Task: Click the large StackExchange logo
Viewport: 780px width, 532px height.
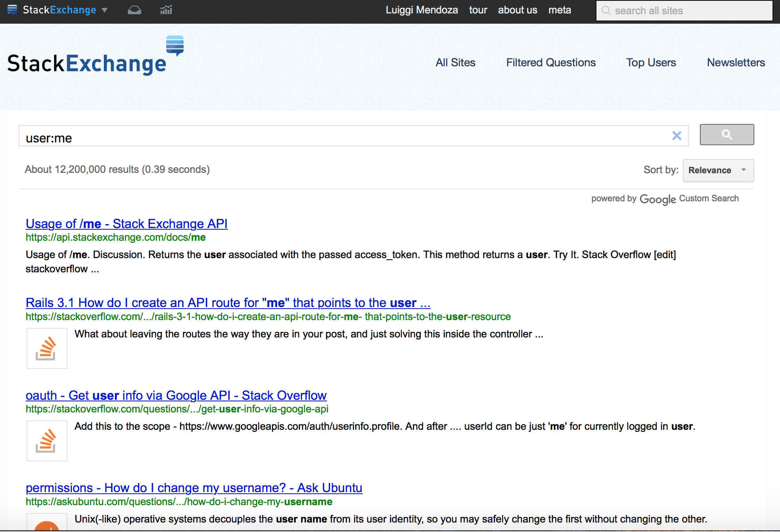Action: point(96,56)
